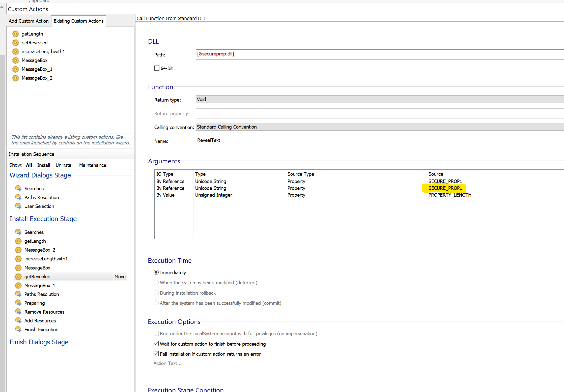Click the MessageBox_2 gear icon in existing actions list

point(16,78)
